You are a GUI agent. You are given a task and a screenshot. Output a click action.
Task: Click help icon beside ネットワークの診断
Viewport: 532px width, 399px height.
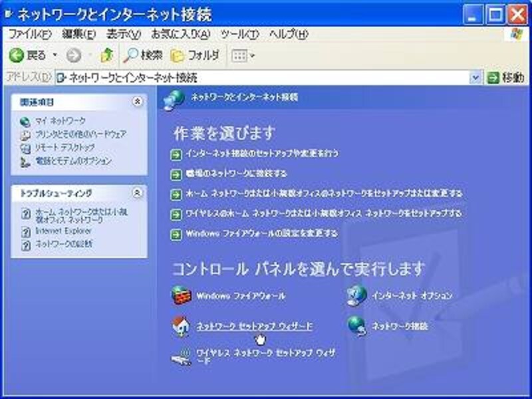point(26,245)
